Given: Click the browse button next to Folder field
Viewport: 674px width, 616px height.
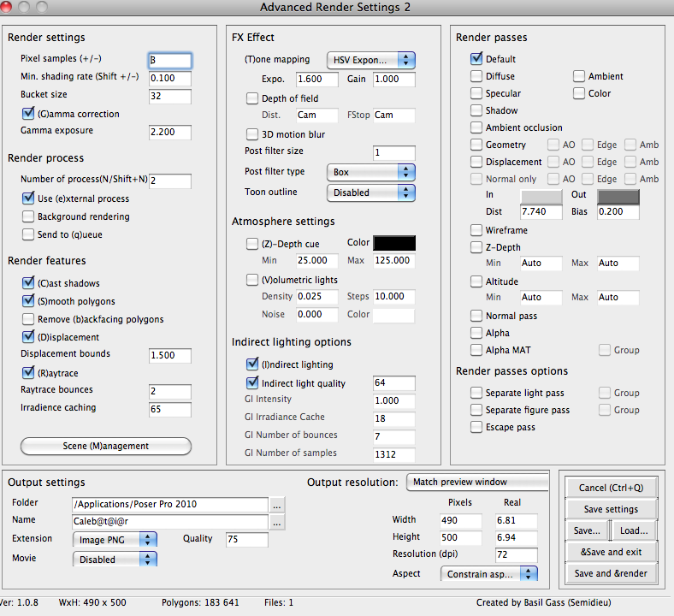Looking at the screenshot, I should click(x=277, y=505).
